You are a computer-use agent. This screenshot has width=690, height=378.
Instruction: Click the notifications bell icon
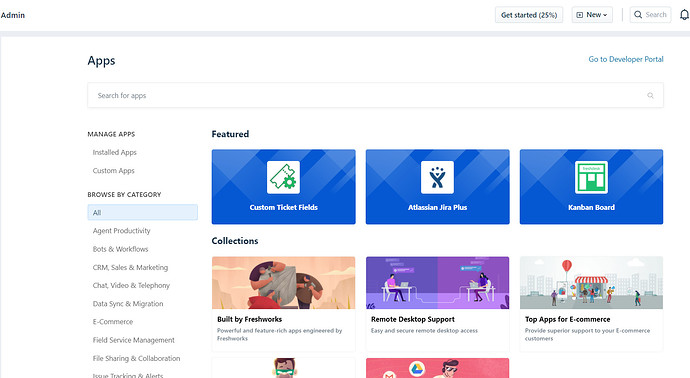(x=684, y=15)
